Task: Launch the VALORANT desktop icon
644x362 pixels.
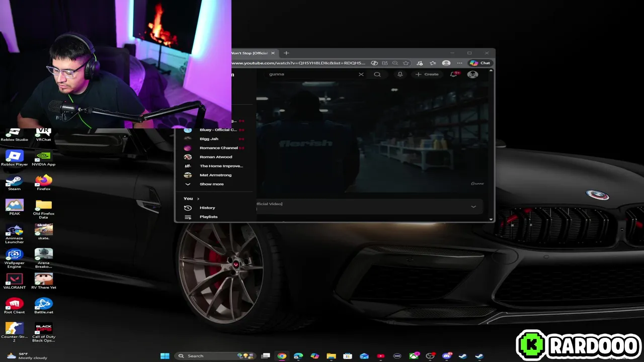Action: [x=14, y=282]
